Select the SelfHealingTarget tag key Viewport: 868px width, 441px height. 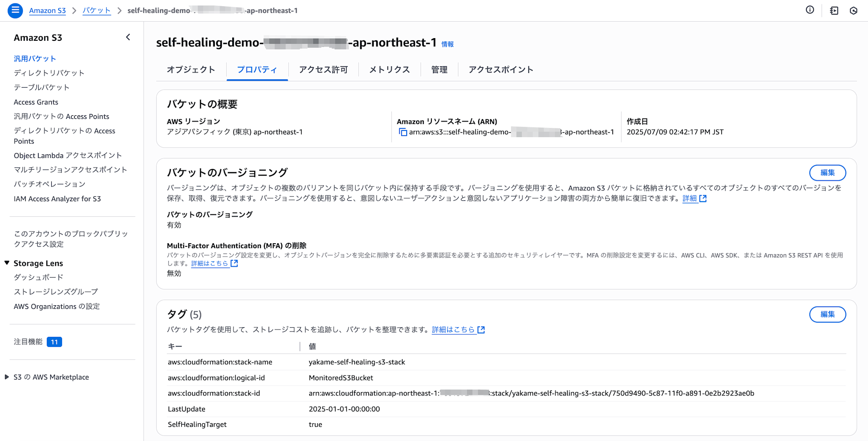click(197, 425)
